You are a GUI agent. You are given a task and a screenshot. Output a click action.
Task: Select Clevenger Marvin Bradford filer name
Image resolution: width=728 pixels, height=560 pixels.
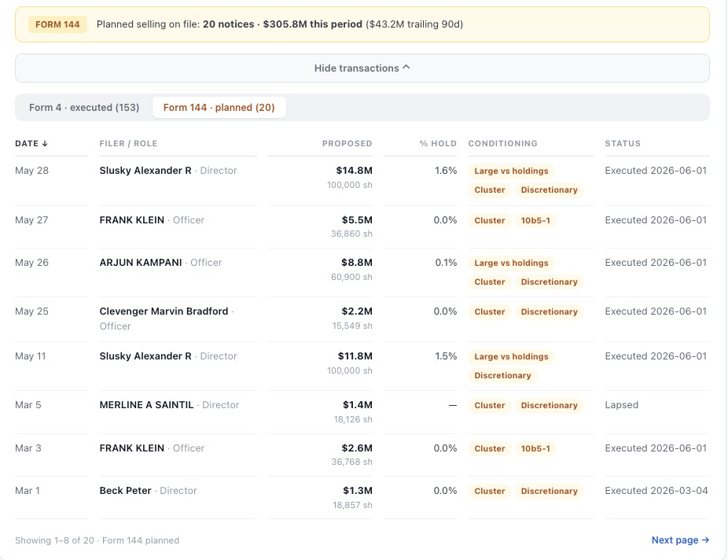(164, 311)
